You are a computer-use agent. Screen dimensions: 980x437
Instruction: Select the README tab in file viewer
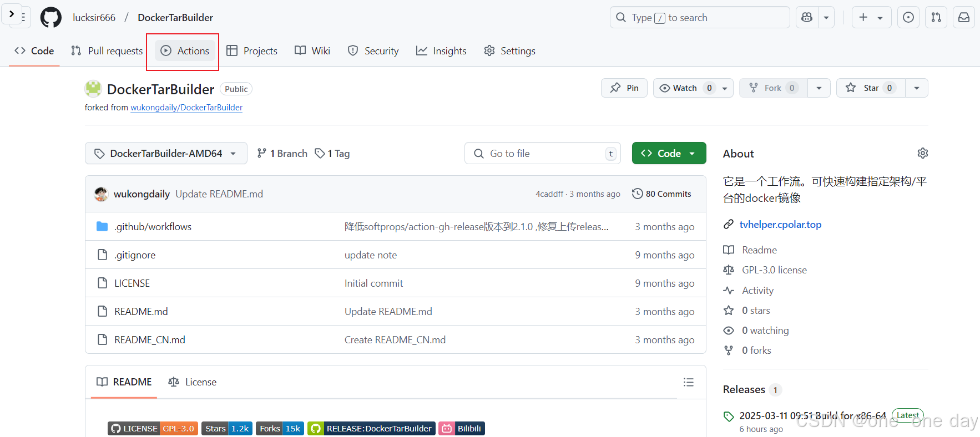tap(124, 382)
